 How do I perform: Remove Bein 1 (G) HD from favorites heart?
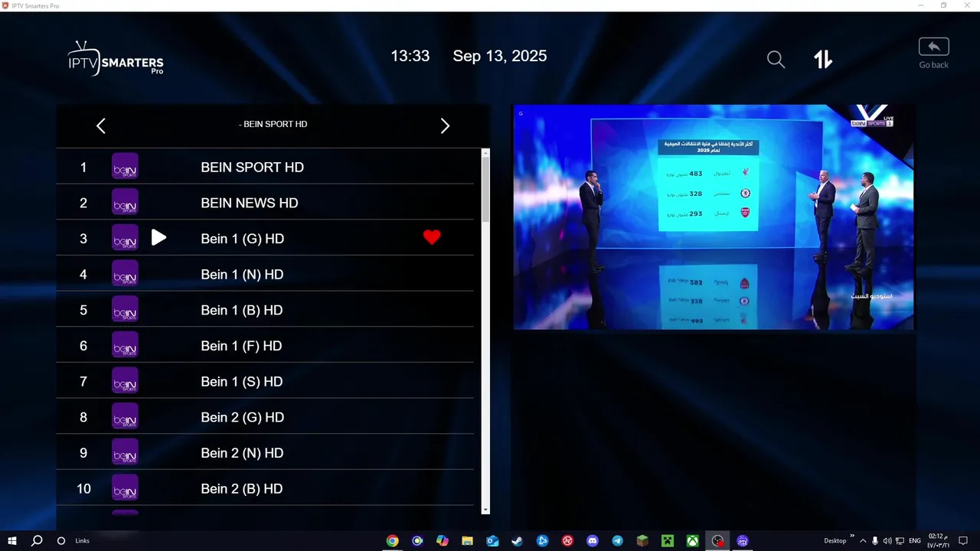tap(432, 237)
